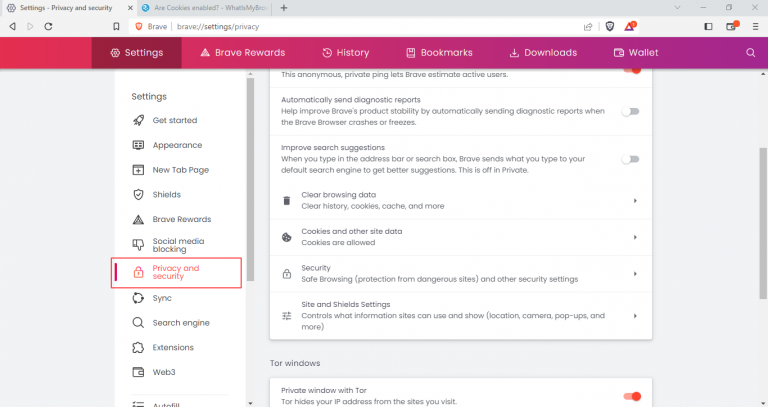Viewport: 768px width, 407px height.
Task: Select the Extensions puzzle icon in sidebar
Action: (x=139, y=347)
